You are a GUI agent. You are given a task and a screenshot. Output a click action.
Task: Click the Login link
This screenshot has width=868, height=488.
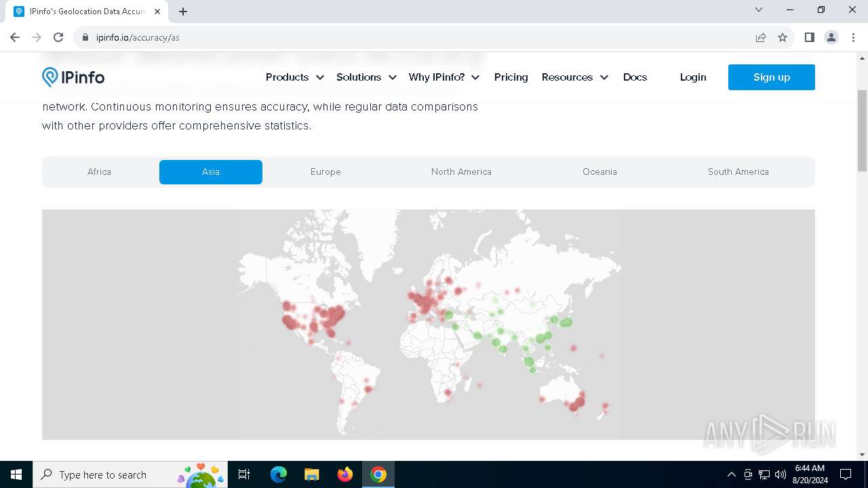click(x=693, y=77)
